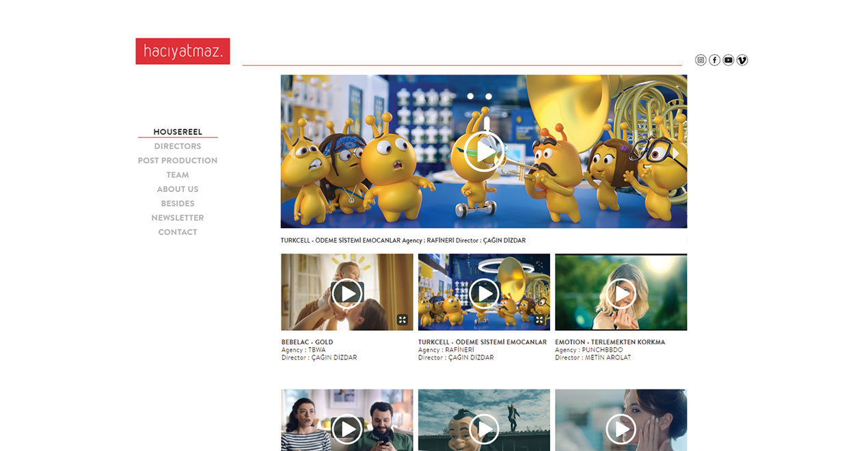The width and height of the screenshot is (868, 451).
Task: Go to the DIRECTORS page
Action: click(178, 146)
